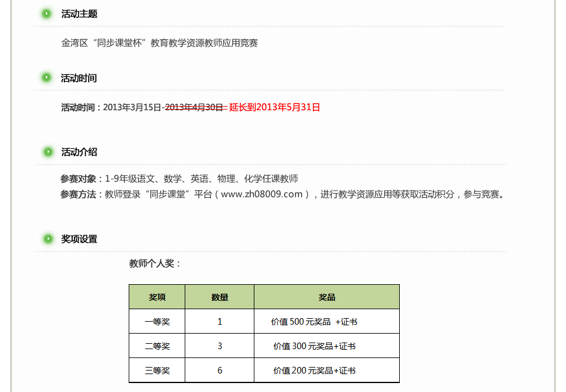Click green arrow icon beside 活动主题
The width and height of the screenshot is (566, 392).
tap(46, 14)
